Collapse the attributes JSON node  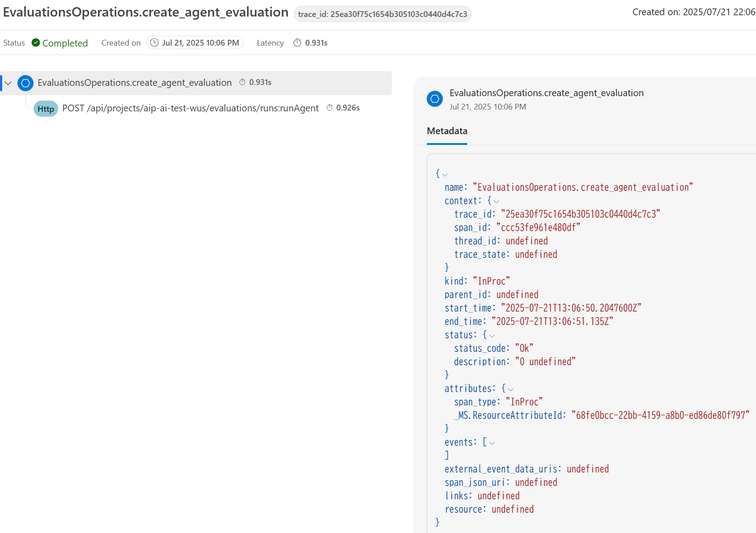pos(510,389)
